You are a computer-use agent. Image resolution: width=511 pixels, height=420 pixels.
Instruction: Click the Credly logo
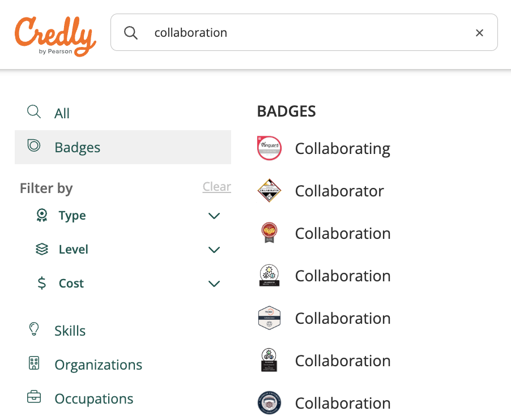click(55, 35)
